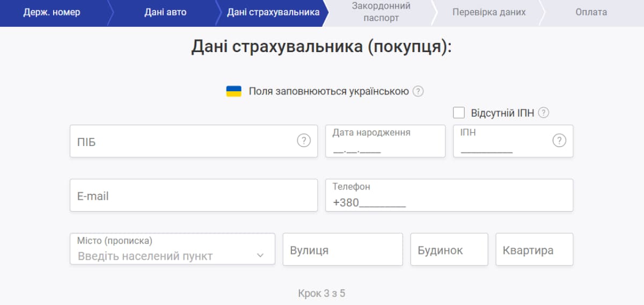The image size is (644, 305).
Task: Click the Ukrainian flag icon
Action: 233,91
